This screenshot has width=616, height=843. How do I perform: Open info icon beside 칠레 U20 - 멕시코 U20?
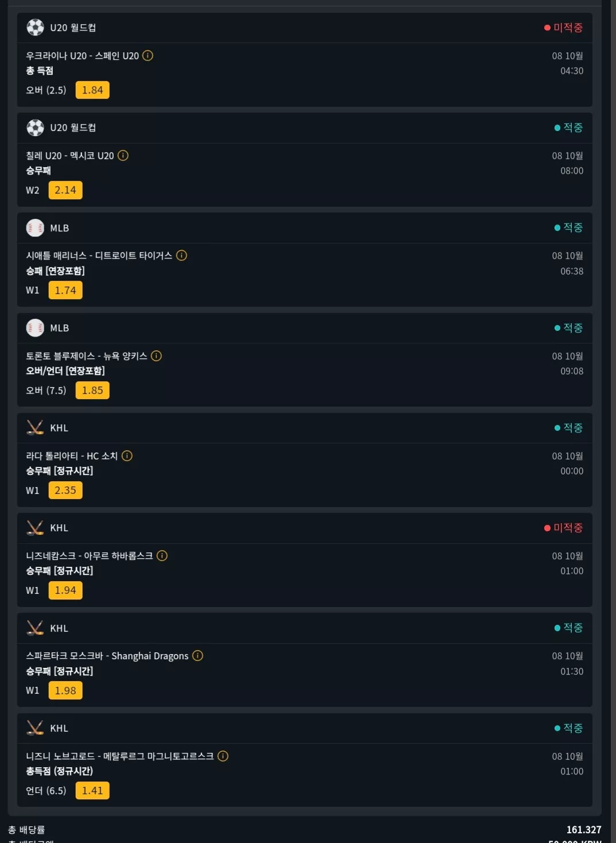point(123,156)
